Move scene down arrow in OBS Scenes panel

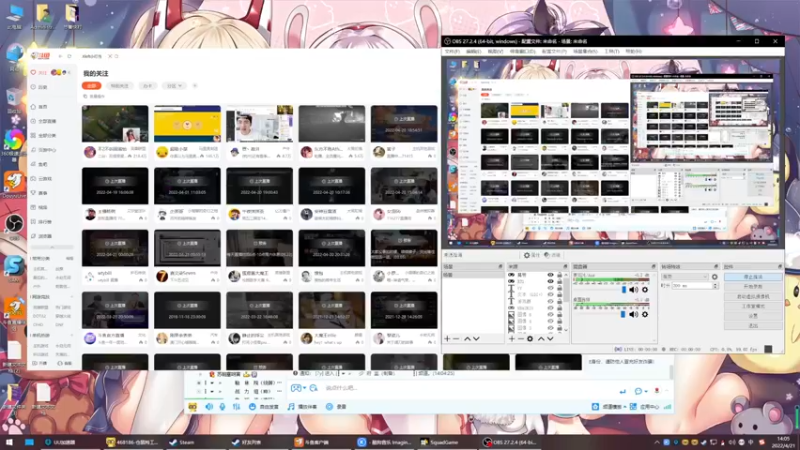[476, 339]
